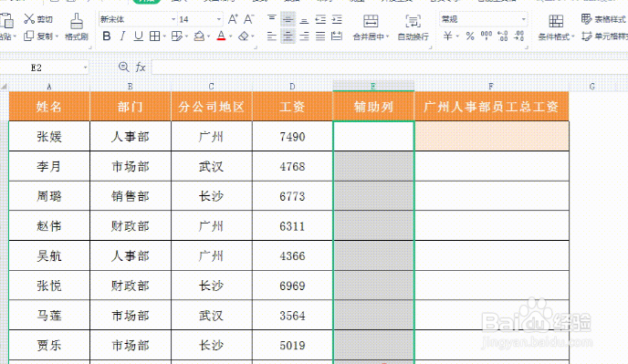Toggle middle vertical alignment
This screenshot has height=364, width=628.
288,19
